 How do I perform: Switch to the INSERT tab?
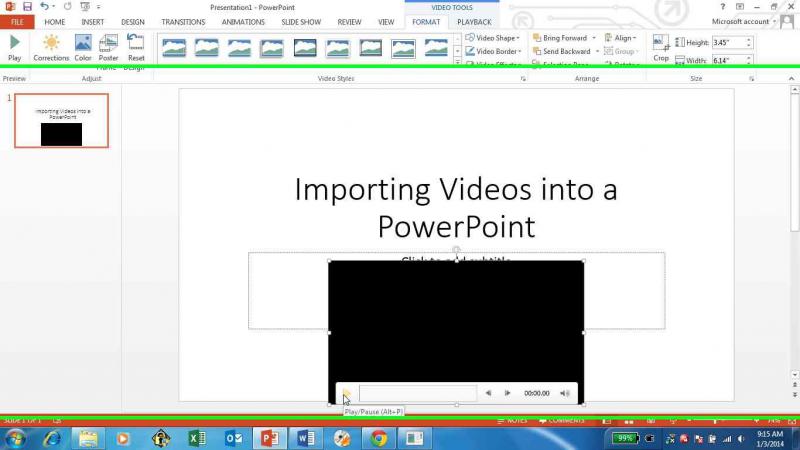[x=92, y=22]
